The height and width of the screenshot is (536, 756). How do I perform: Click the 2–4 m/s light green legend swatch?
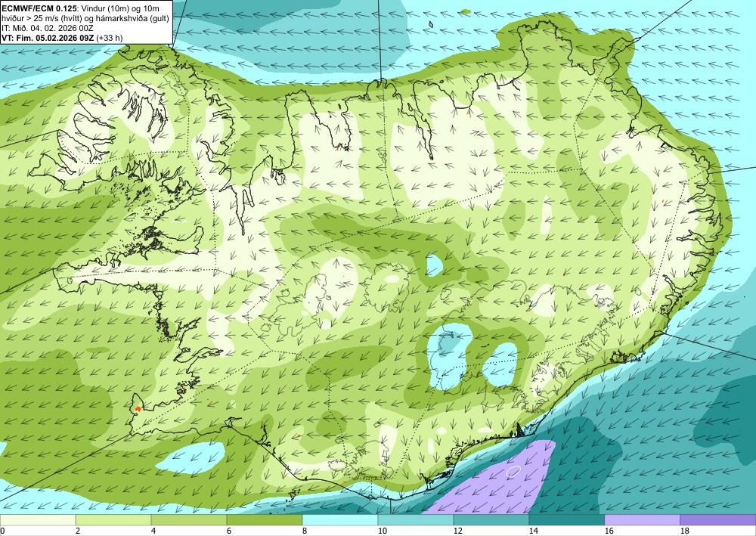click(113, 519)
